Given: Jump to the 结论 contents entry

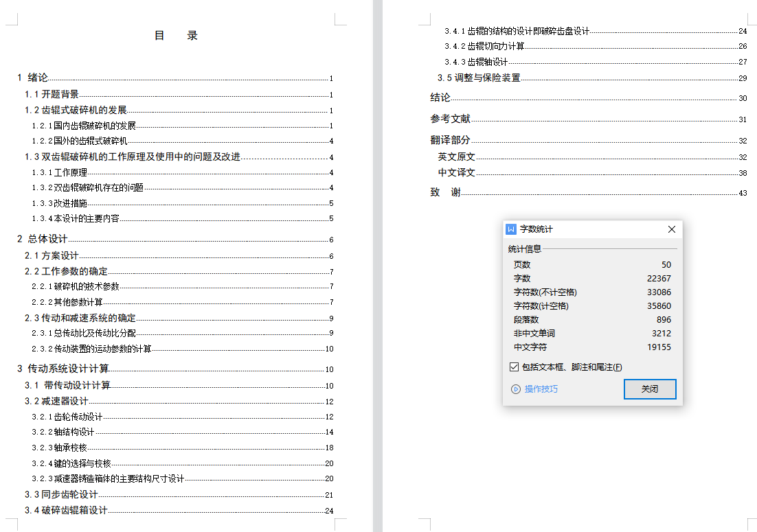Looking at the screenshot, I should pyautogui.click(x=440, y=97).
